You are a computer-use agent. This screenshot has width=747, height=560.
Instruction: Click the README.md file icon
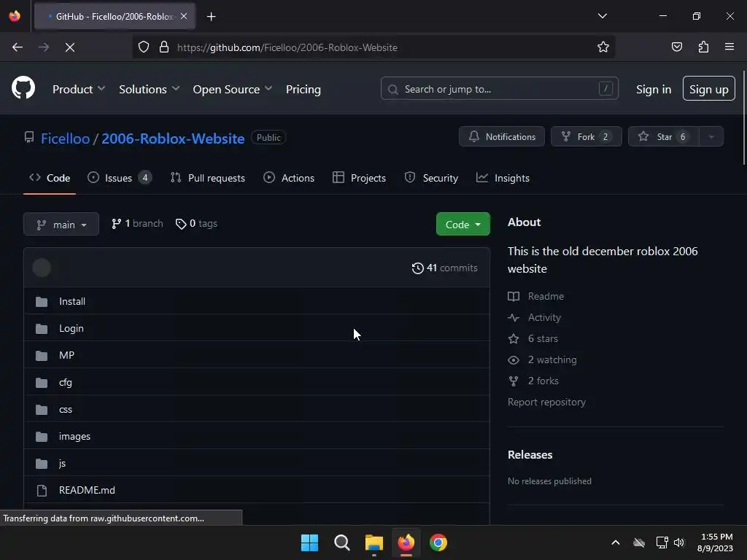(42, 491)
